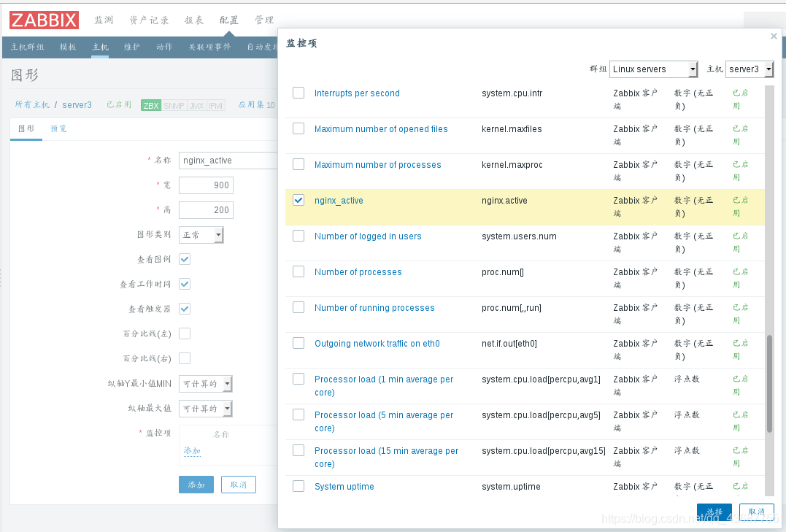Open Number of logged in users link
Viewport: 786px width, 532px height.
pos(368,236)
